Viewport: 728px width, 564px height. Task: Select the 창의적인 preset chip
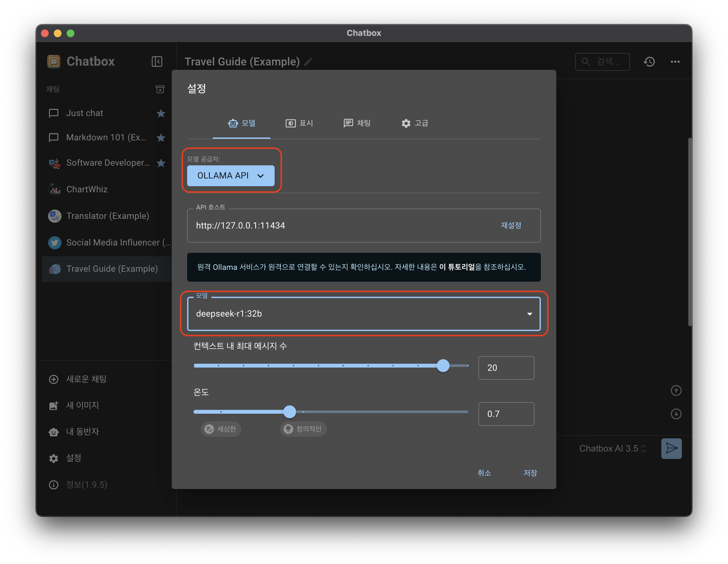[x=303, y=429]
